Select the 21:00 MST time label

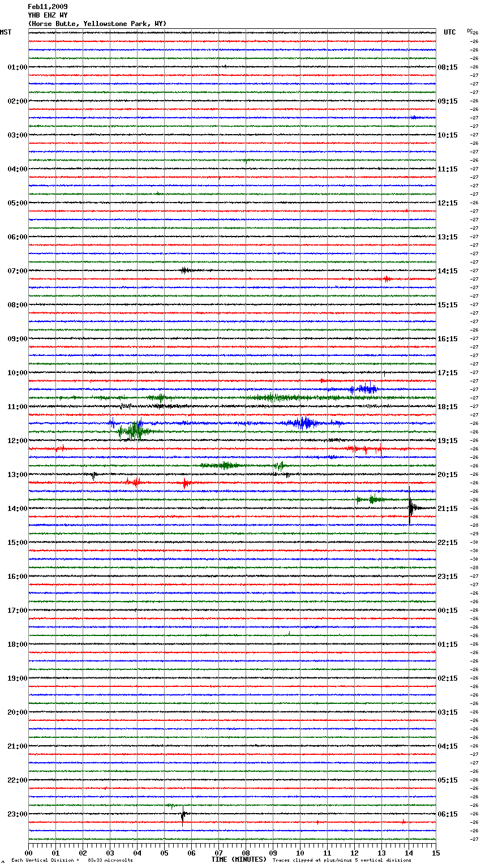pos(18,746)
